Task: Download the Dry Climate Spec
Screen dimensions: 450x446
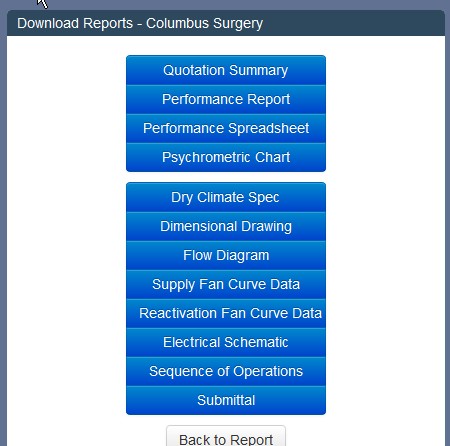Action: (x=226, y=197)
